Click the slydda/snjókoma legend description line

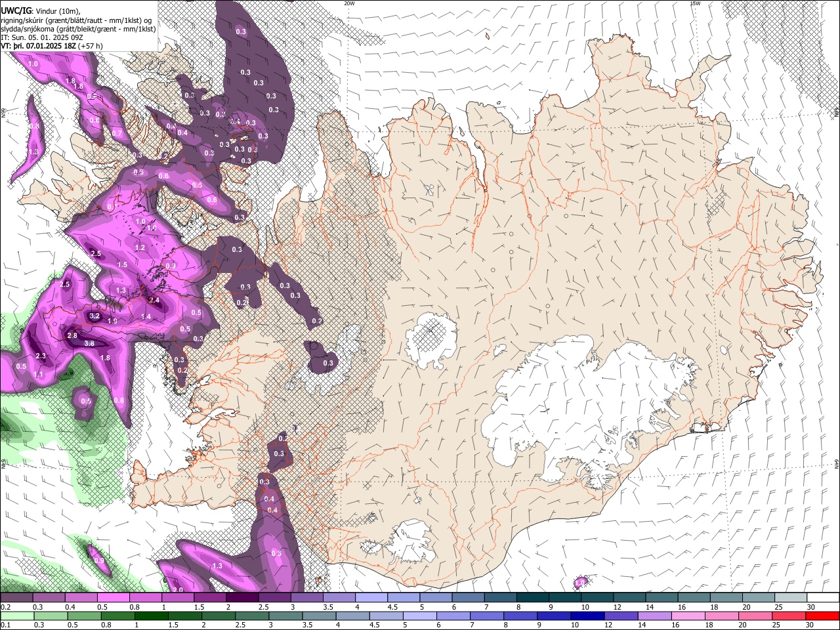coord(79,29)
